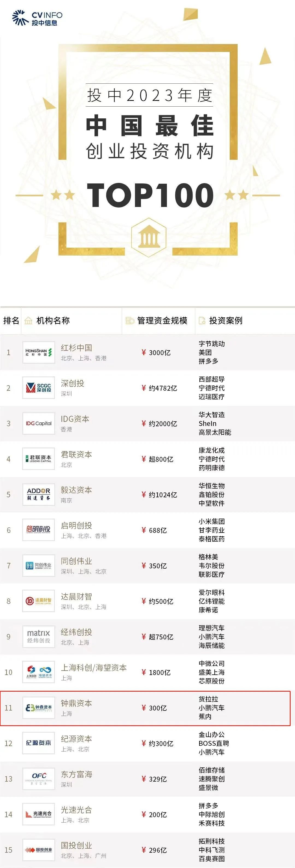Click the 超800亿 fund size
The image size is (295, 868).
[161, 459]
